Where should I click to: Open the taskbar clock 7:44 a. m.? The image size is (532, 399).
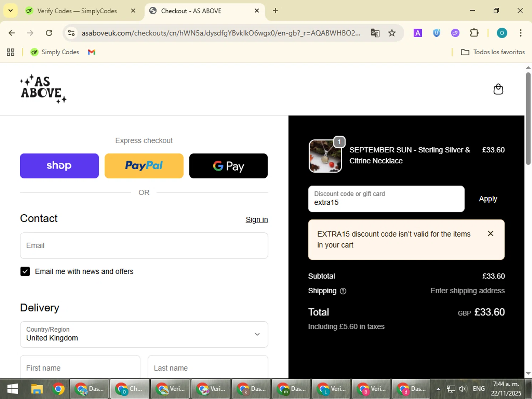pos(506,389)
